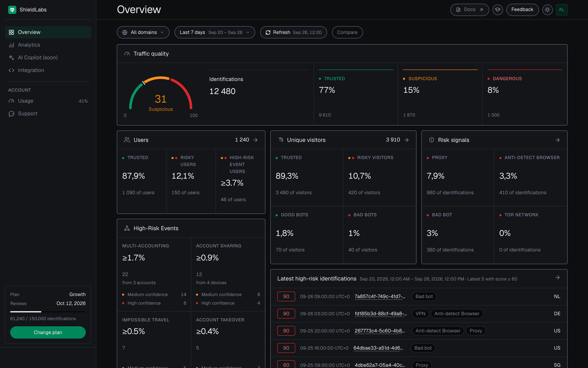The width and height of the screenshot is (588, 368).
Task: Click the Compare button
Action: 347,32
